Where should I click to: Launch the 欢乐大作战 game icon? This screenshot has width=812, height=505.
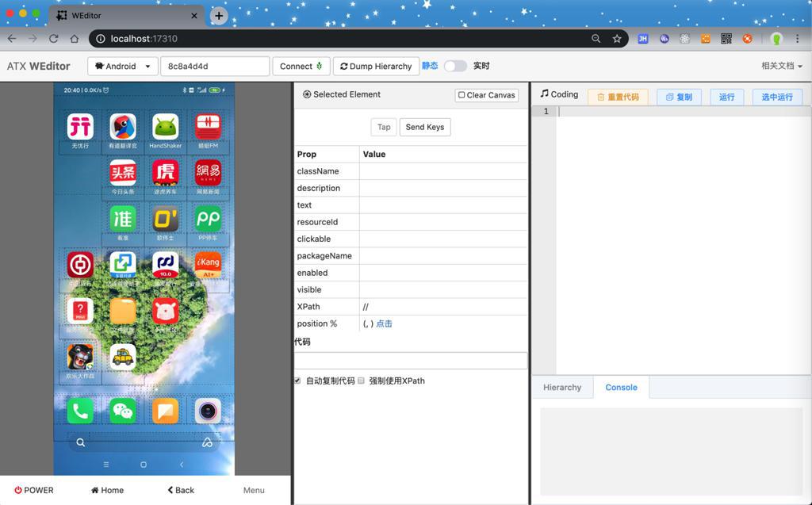(x=80, y=357)
